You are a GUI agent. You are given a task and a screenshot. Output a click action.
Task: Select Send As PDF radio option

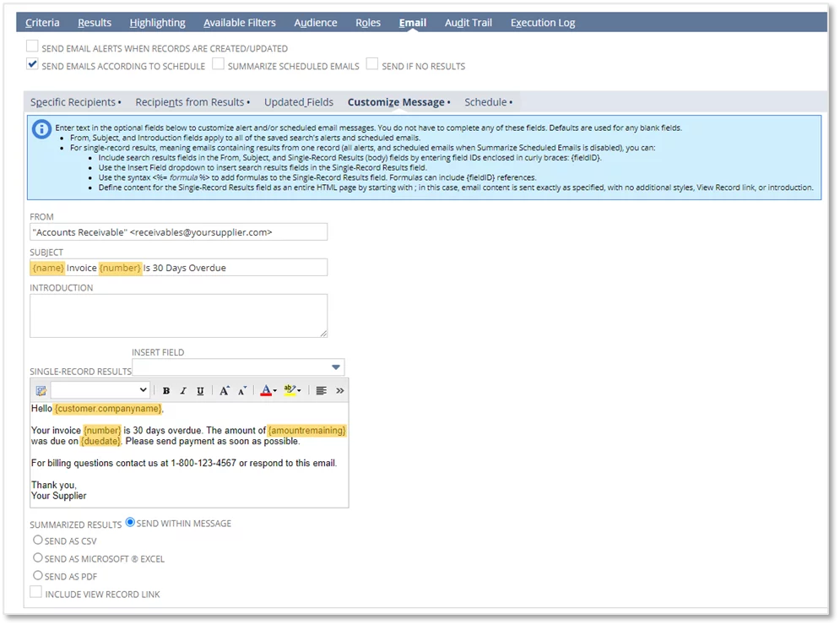(x=38, y=576)
